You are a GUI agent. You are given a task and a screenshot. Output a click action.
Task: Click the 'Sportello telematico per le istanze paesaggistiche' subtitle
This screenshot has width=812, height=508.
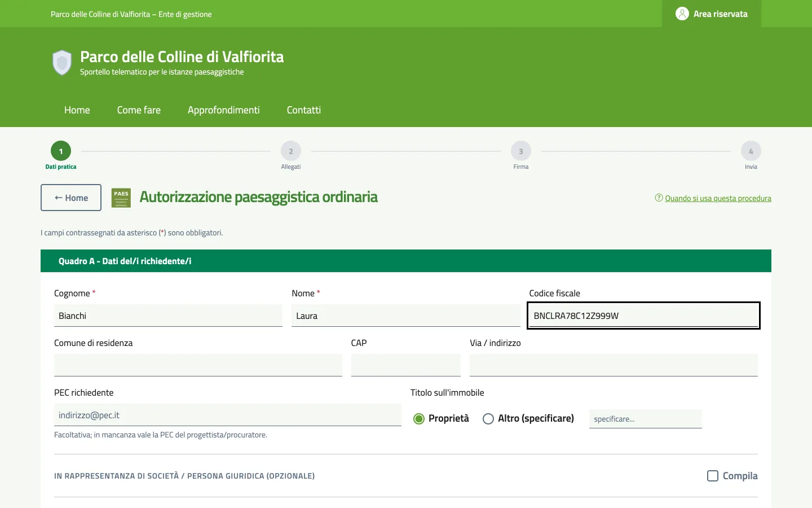[162, 72]
